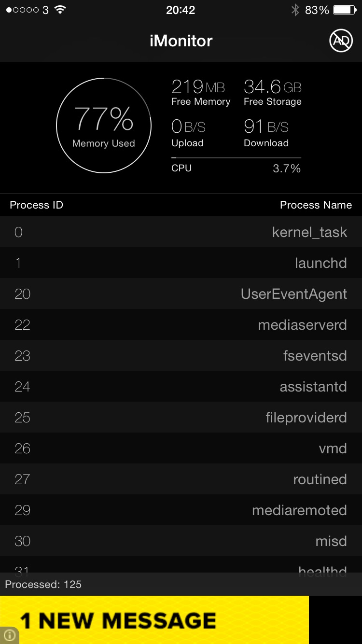The height and width of the screenshot is (644, 362).
Task: Select the vmd process row
Action: click(181, 448)
